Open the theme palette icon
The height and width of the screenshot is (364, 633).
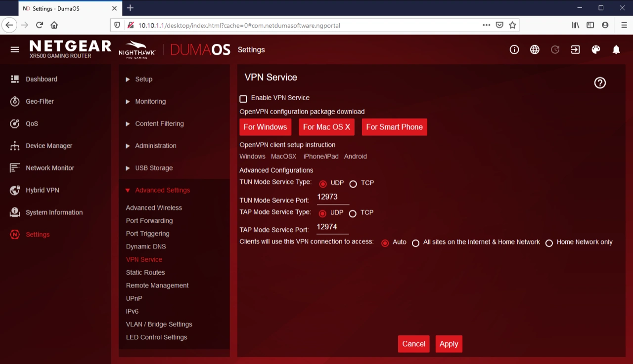(596, 49)
